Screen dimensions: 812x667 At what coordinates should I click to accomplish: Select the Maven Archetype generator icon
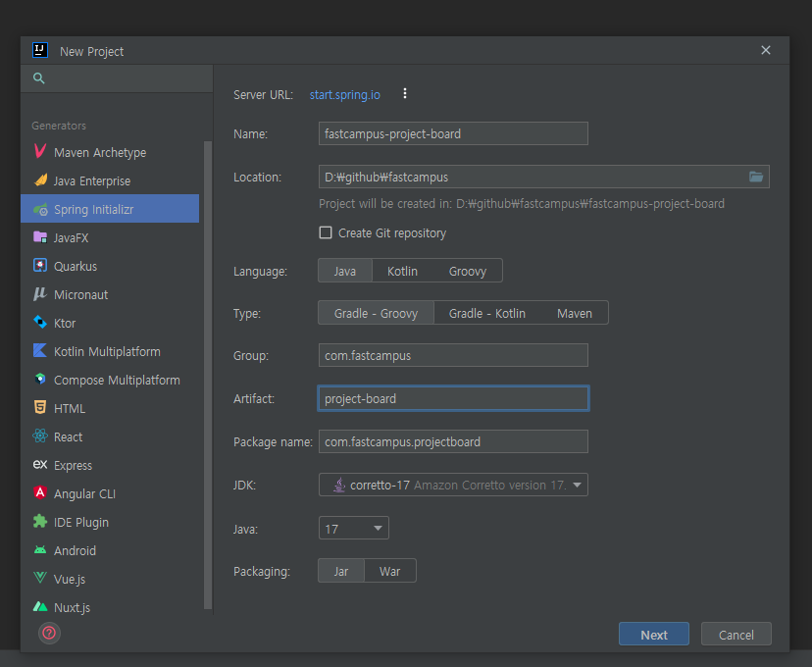coord(40,152)
